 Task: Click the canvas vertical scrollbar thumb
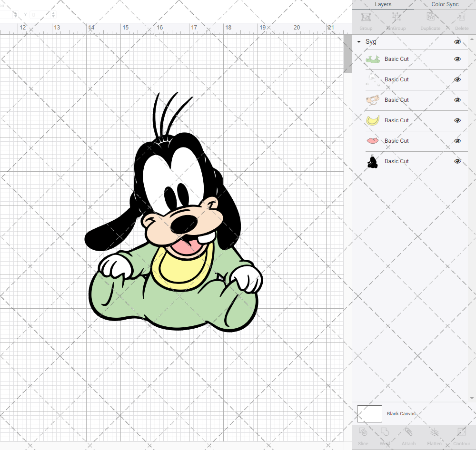point(347,53)
